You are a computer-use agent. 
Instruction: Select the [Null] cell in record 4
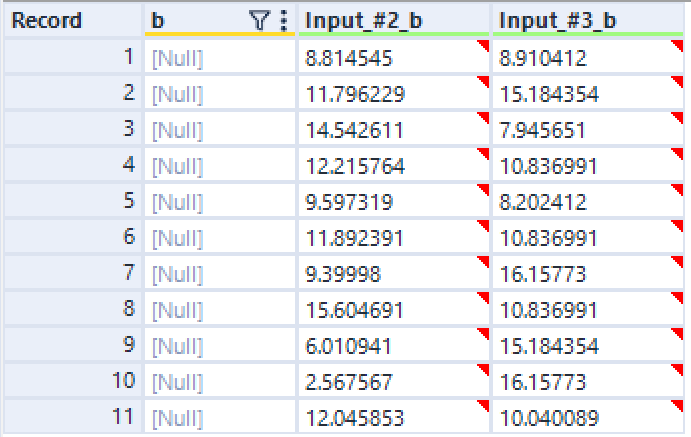tap(220, 164)
